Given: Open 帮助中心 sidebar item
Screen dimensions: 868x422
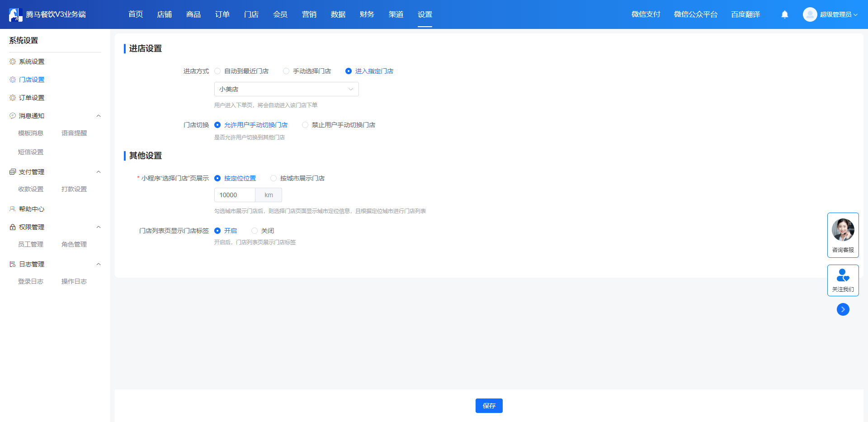Looking at the screenshot, I should 32,209.
